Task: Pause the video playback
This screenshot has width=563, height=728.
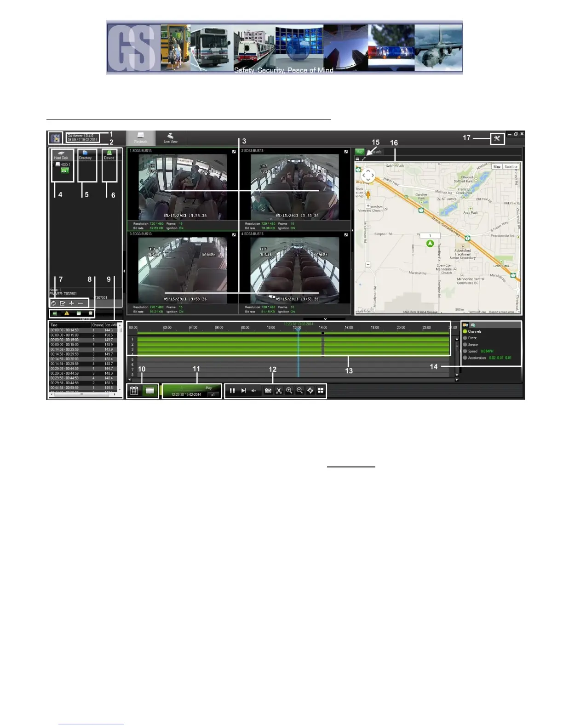Action: click(232, 391)
